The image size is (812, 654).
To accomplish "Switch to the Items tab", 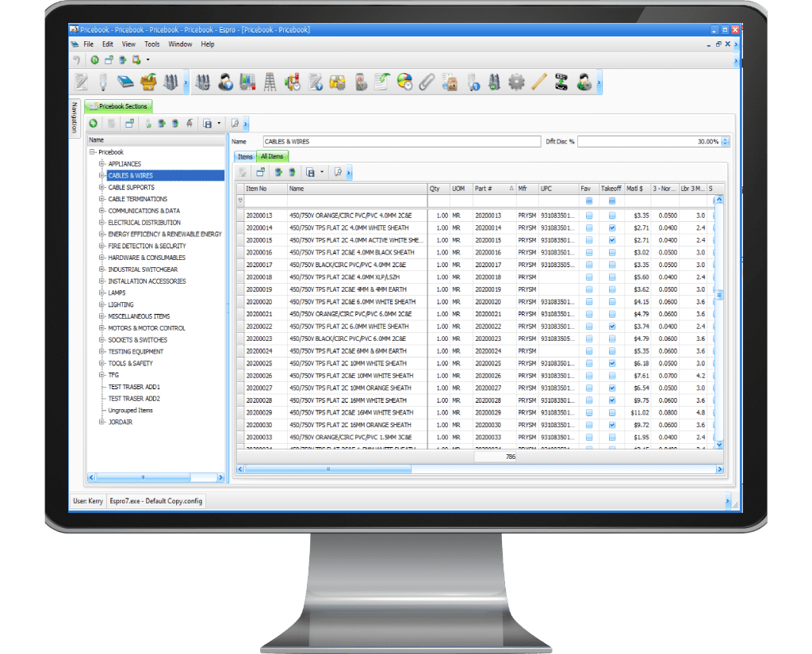I will pos(245,157).
